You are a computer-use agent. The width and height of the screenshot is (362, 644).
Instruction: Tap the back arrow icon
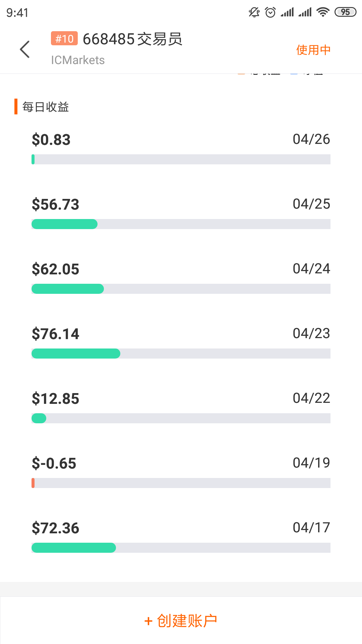(25, 49)
